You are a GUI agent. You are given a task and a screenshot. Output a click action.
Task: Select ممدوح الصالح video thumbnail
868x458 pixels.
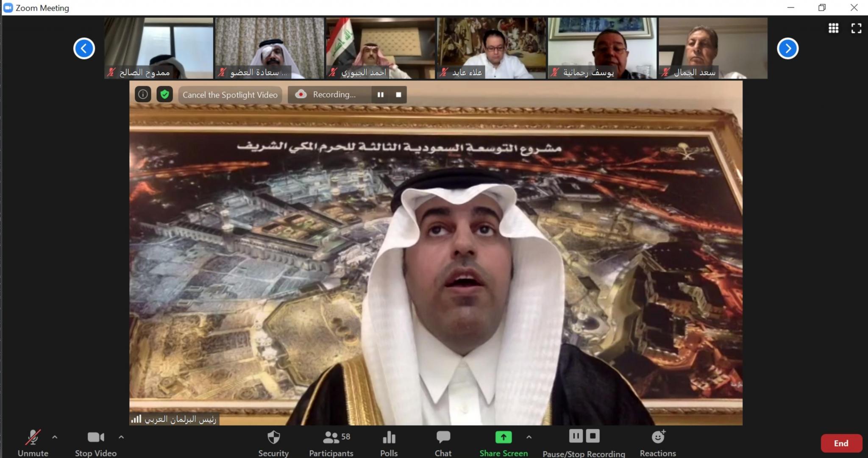[159, 48]
